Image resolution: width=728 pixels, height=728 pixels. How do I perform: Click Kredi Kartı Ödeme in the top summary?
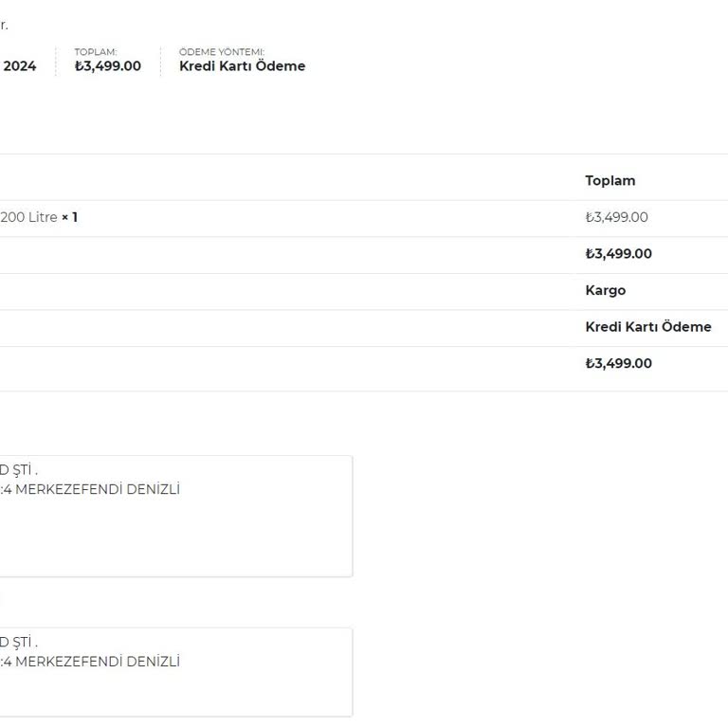[242, 66]
